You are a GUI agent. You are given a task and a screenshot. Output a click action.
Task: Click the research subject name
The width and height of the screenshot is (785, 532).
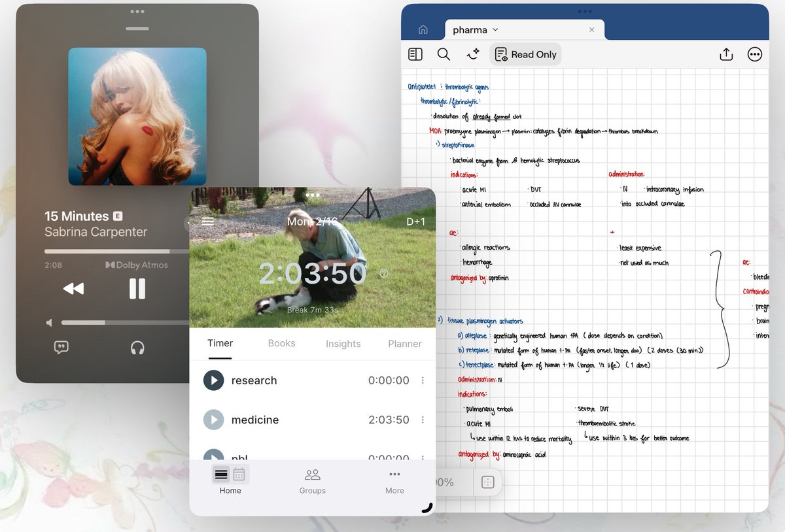point(254,380)
